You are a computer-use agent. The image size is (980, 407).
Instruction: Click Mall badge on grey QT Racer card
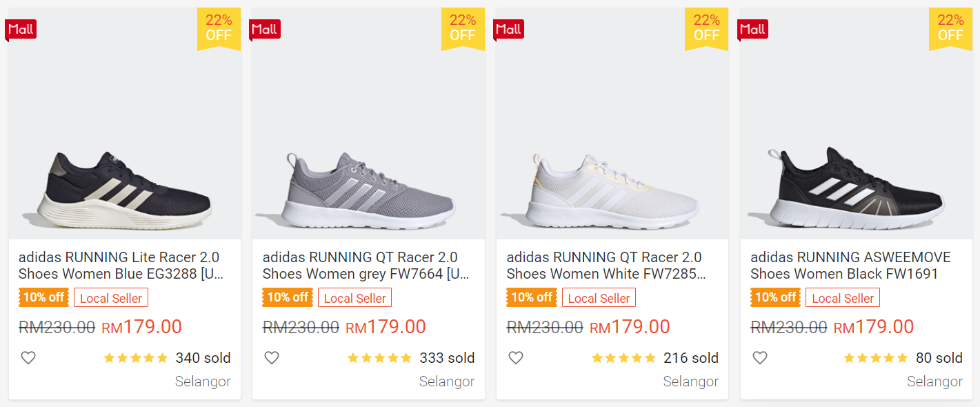(x=265, y=29)
